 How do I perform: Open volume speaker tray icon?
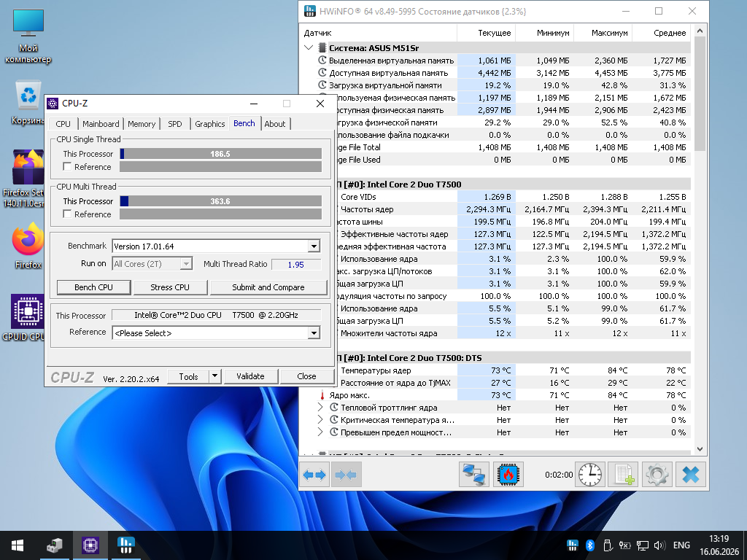pyautogui.click(x=659, y=545)
